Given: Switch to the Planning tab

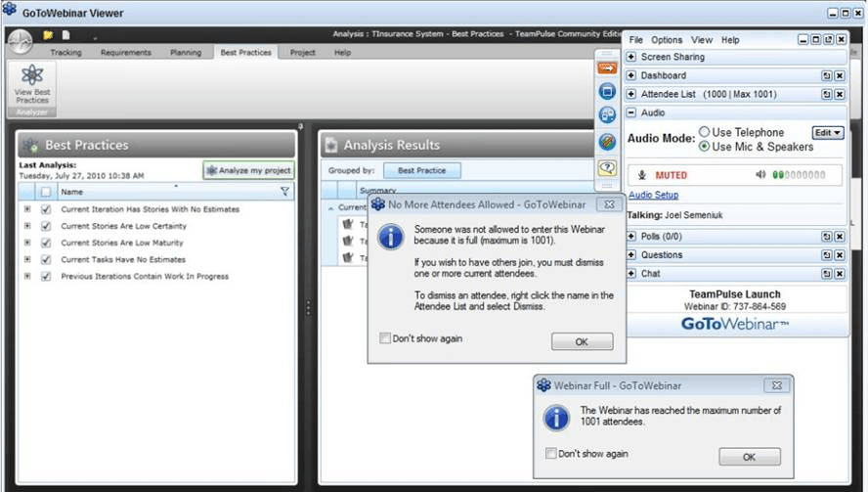Looking at the screenshot, I should point(186,53).
